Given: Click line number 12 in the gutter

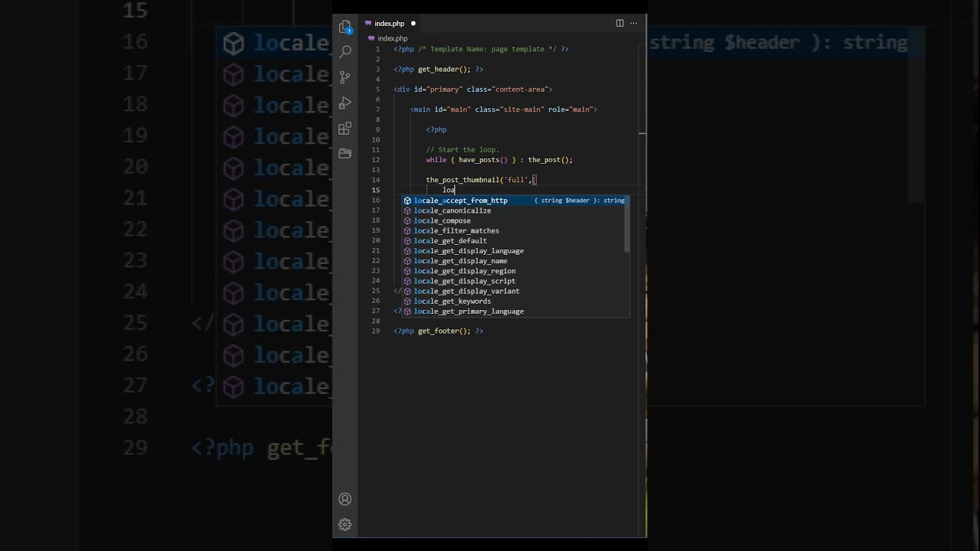Looking at the screenshot, I should 376,160.
